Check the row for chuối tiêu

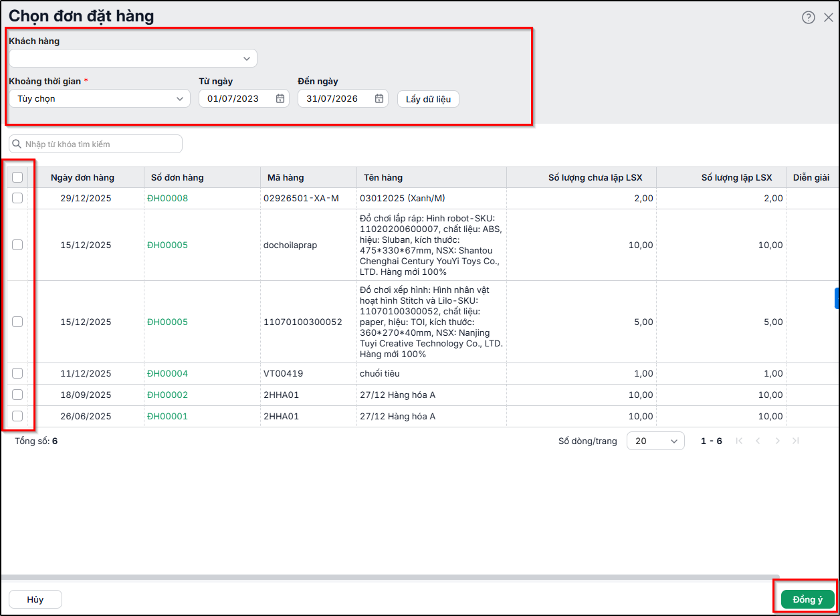click(17, 373)
